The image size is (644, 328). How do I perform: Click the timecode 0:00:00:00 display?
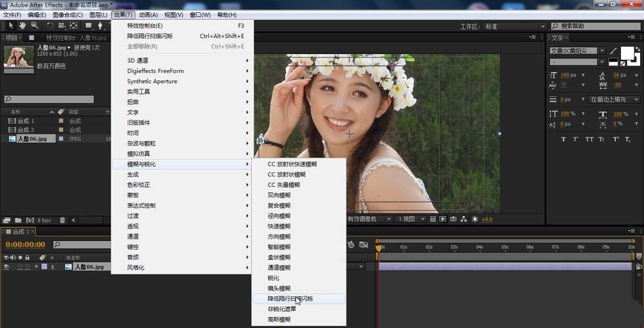click(x=26, y=244)
